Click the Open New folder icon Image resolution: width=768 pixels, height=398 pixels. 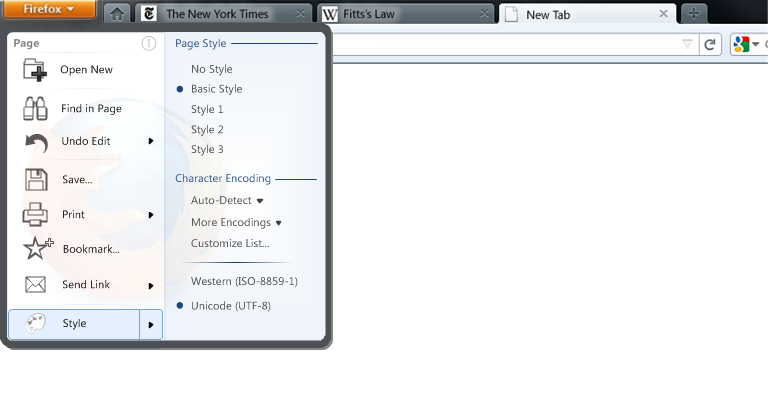click(35, 70)
